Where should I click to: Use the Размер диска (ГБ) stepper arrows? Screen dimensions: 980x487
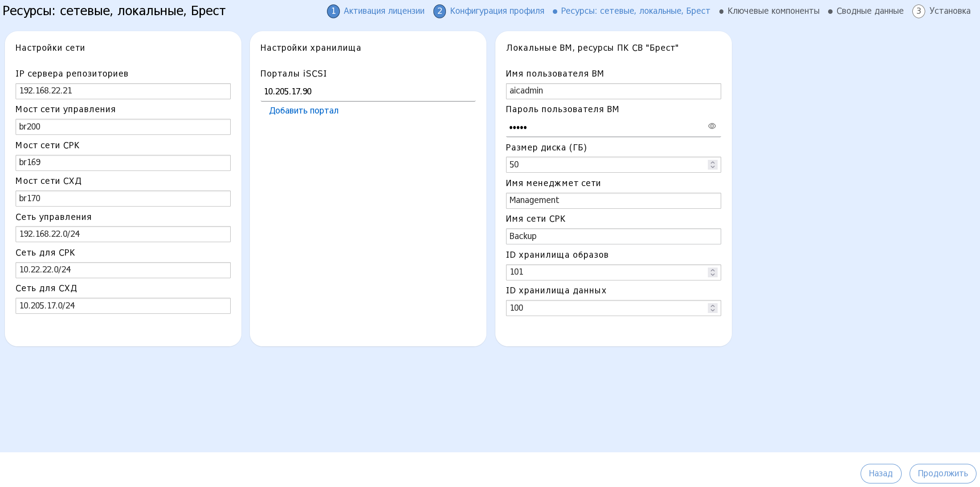(713, 165)
